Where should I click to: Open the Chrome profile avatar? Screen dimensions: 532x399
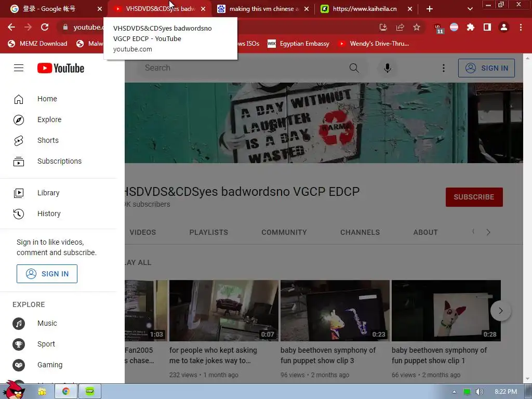pyautogui.click(x=504, y=27)
